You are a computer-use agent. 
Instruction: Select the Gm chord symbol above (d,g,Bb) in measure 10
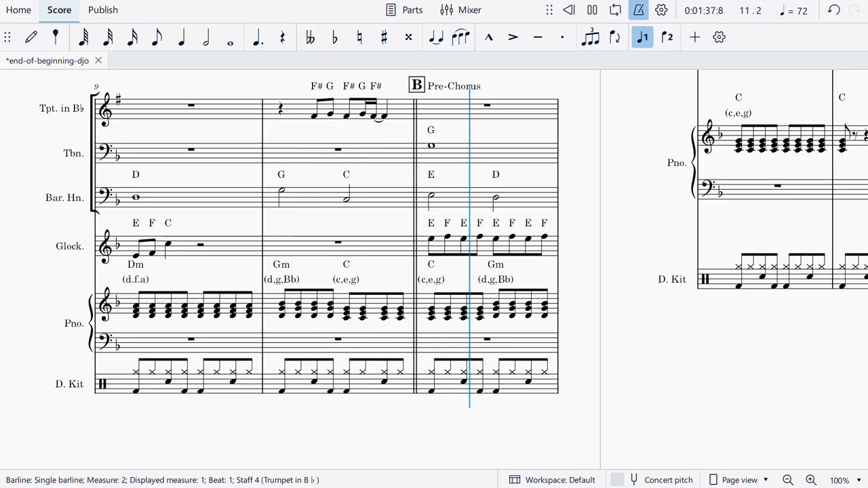(x=281, y=264)
